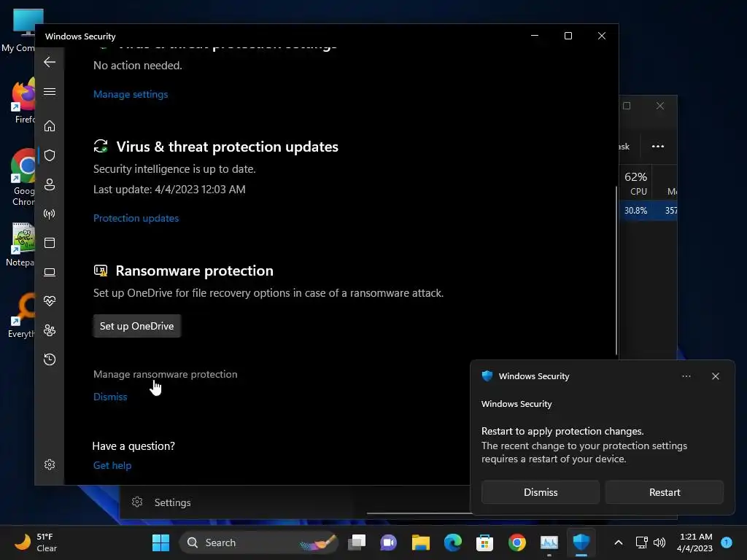Screen dimensions: 747x560
Task: Open Account protection person icon
Action: click(50, 184)
